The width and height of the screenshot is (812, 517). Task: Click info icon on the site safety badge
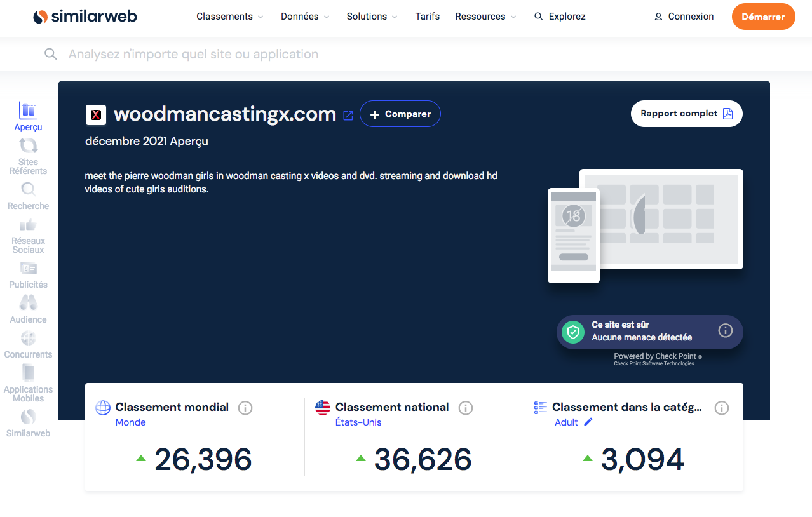click(726, 330)
